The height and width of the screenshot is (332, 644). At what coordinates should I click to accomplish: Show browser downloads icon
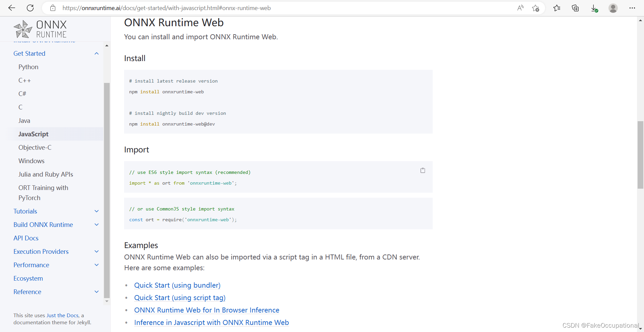tap(594, 8)
